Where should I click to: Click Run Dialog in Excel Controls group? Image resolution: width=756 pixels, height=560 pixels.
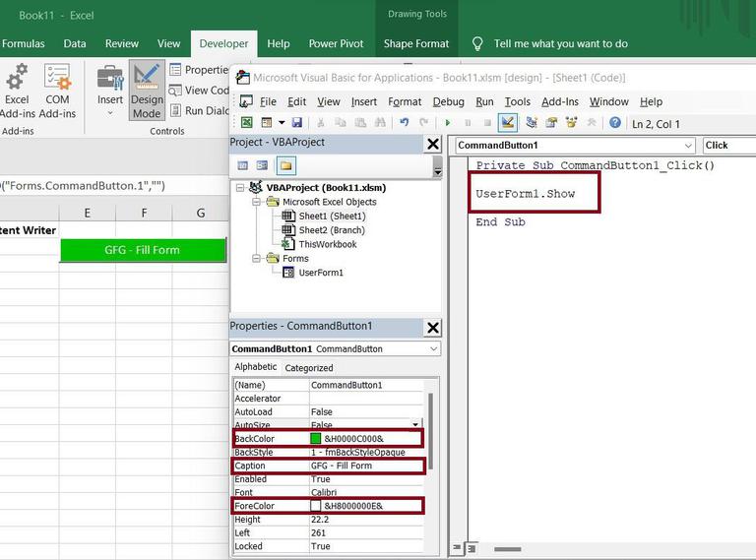coord(199,111)
